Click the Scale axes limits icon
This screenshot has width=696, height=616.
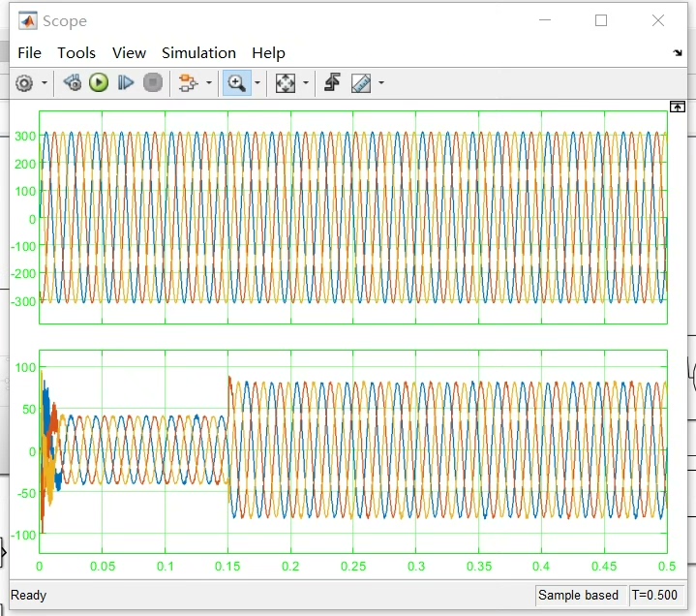pos(285,83)
